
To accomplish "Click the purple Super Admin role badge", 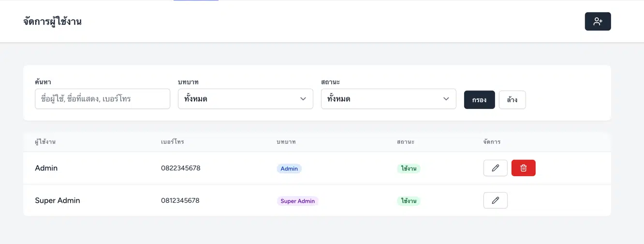I will click(297, 201).
